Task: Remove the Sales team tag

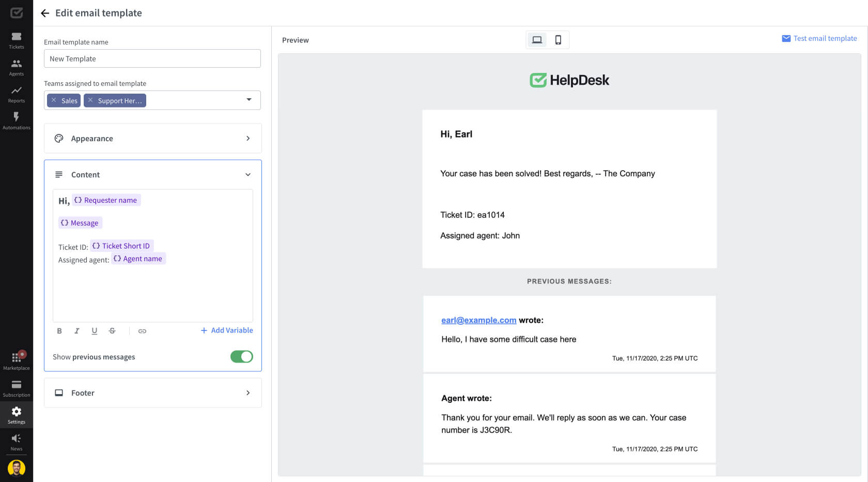Action: tap(54, 100)
